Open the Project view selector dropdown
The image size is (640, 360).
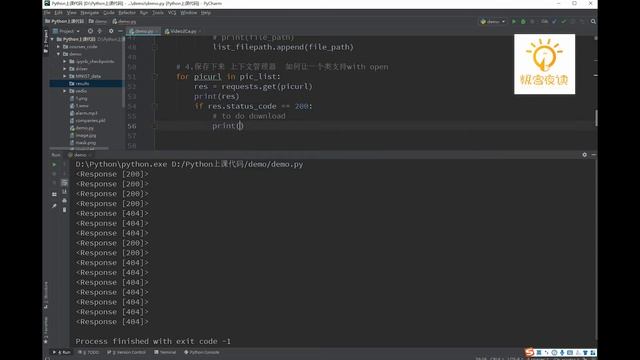[x=66, y=31]
